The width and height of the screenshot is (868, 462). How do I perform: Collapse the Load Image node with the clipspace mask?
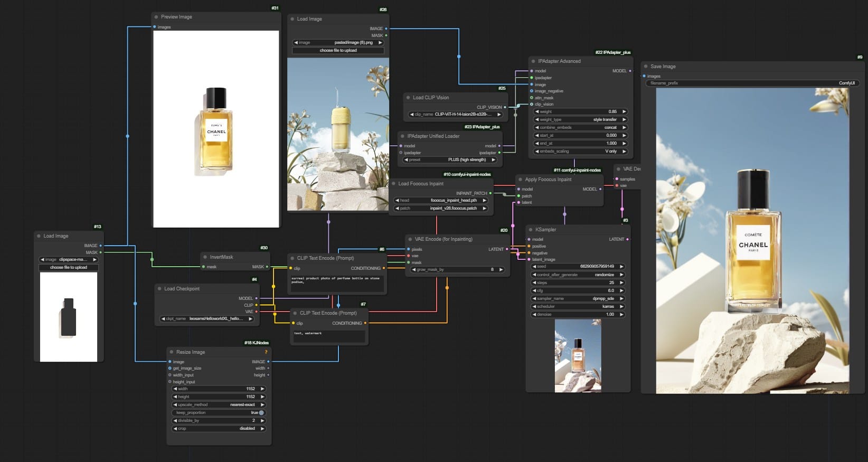pyautogui.click(x=39, y=236)
